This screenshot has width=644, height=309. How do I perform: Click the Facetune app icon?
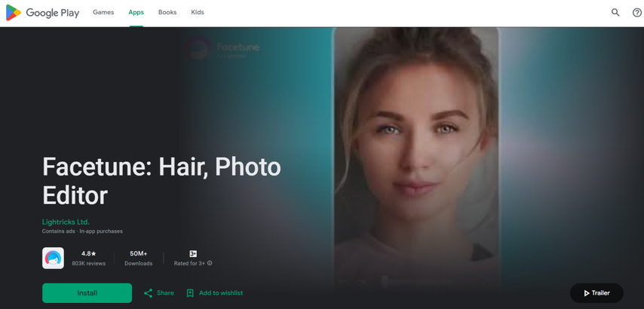coord(53,258)
